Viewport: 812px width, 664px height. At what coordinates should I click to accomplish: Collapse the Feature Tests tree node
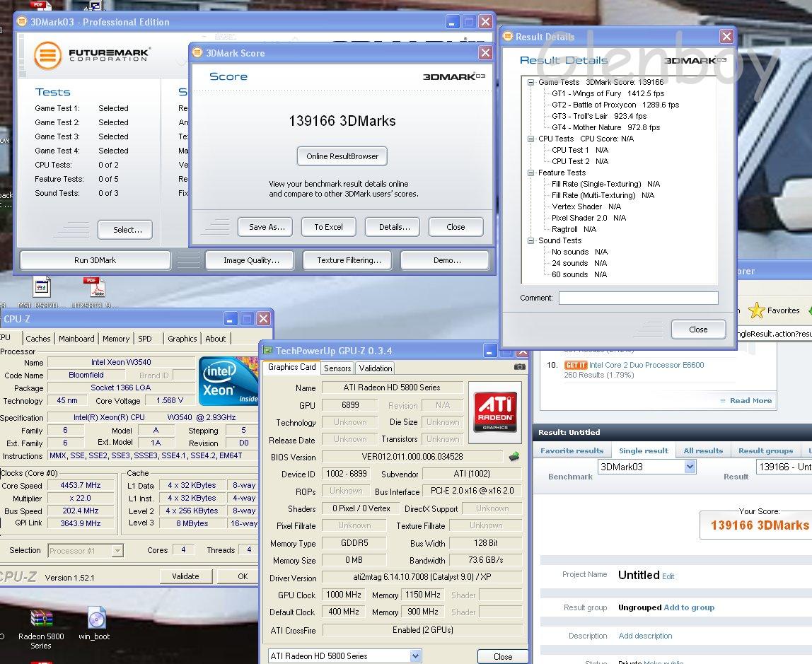530,173
